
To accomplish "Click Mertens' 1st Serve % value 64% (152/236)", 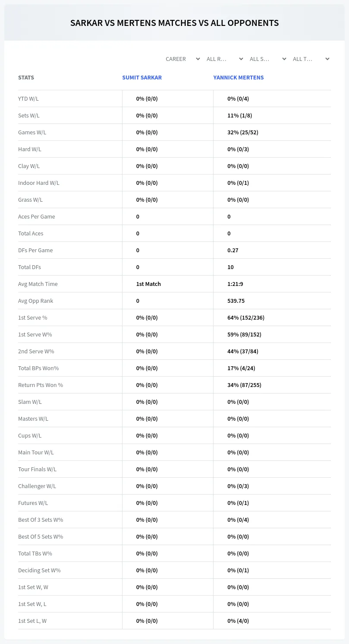I will (x=246, y=317).
